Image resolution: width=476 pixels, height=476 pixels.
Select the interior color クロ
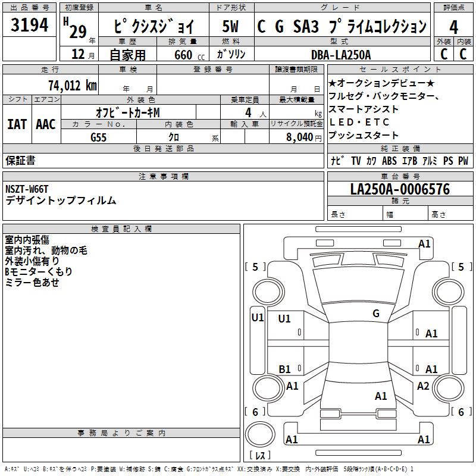click(x=174, y=137)
